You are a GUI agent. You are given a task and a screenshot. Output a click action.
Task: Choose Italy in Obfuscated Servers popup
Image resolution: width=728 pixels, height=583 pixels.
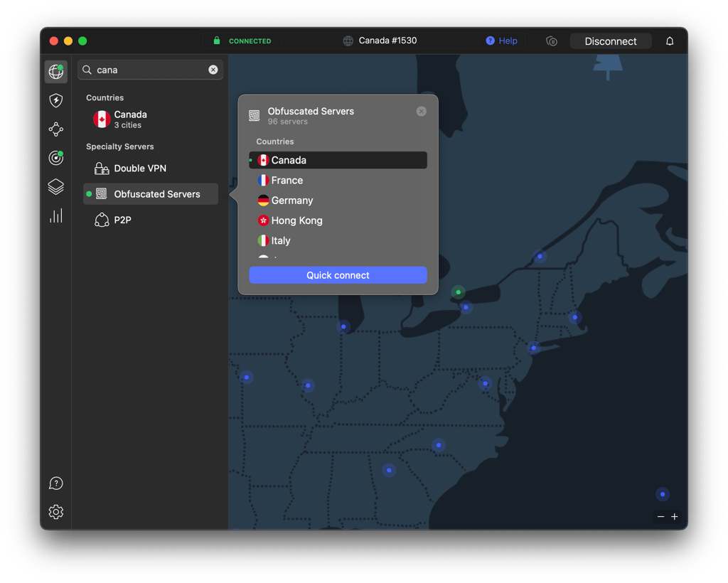(x=338, y=240)
